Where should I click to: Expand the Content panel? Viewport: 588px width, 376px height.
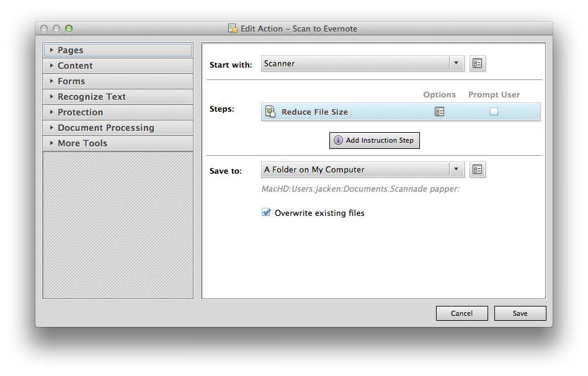click(118, 66)
